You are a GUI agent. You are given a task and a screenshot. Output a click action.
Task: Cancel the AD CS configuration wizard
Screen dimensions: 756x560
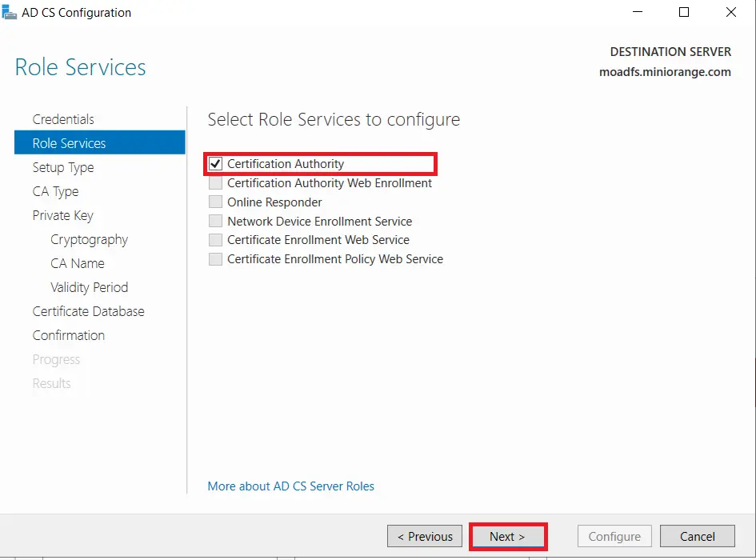[x=697, y=536]
